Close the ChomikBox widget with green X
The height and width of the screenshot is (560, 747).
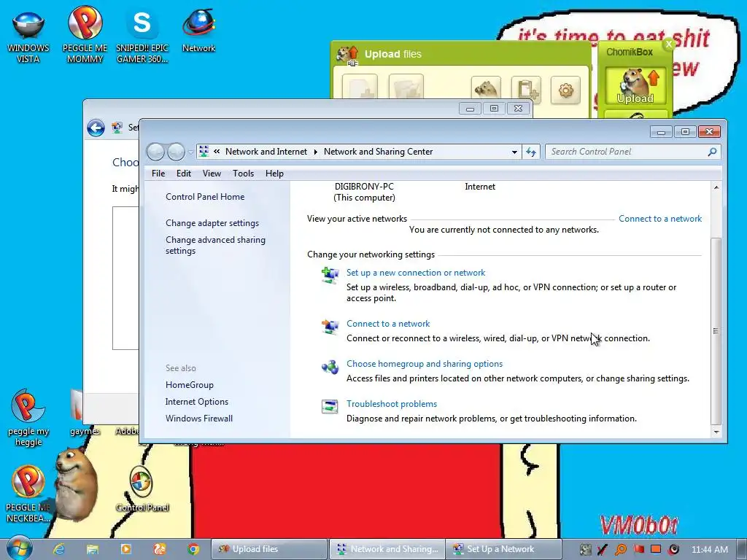click(x=669, y=44)
